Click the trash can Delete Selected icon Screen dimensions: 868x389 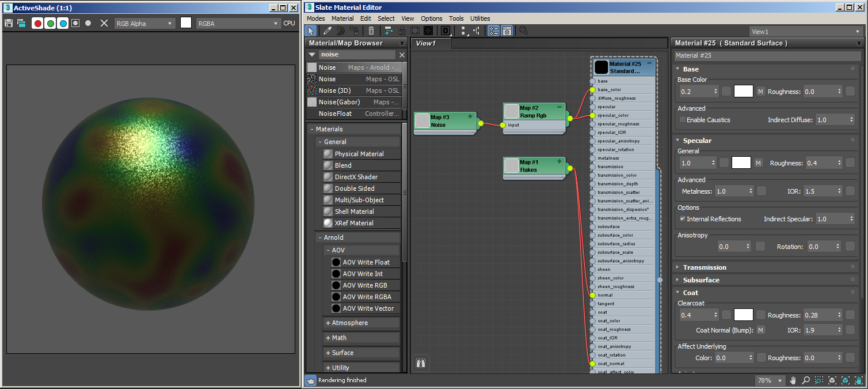pos(371,31)
